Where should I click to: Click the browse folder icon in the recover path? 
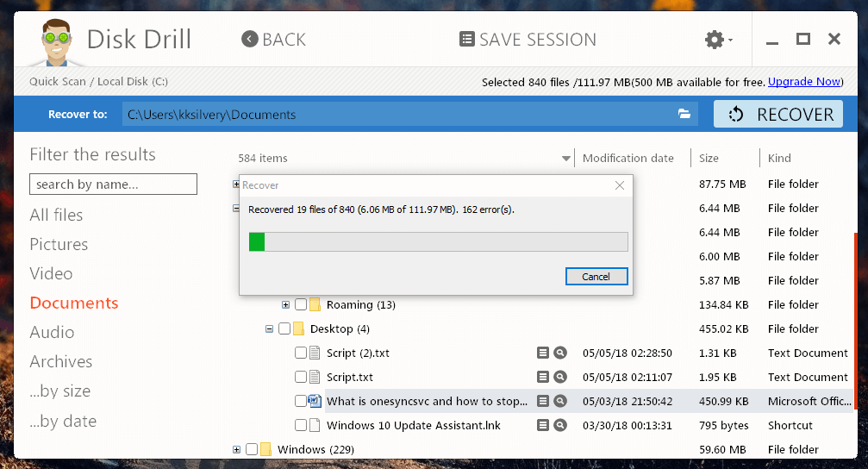(x=684, y=114)
